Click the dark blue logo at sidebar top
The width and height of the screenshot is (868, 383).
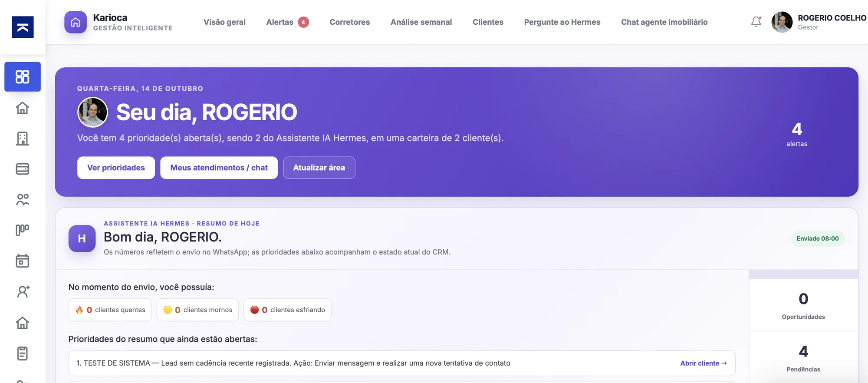23,27
